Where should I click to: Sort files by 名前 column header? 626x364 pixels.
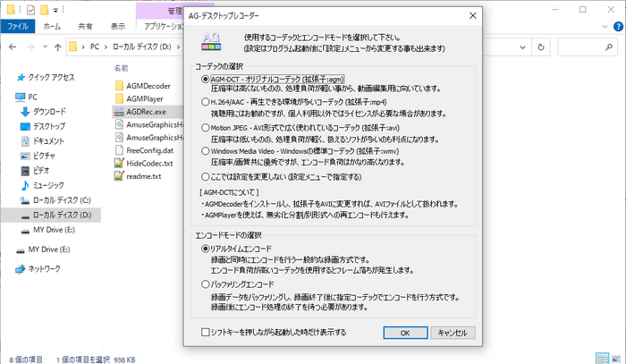click(x=122, y=68)
